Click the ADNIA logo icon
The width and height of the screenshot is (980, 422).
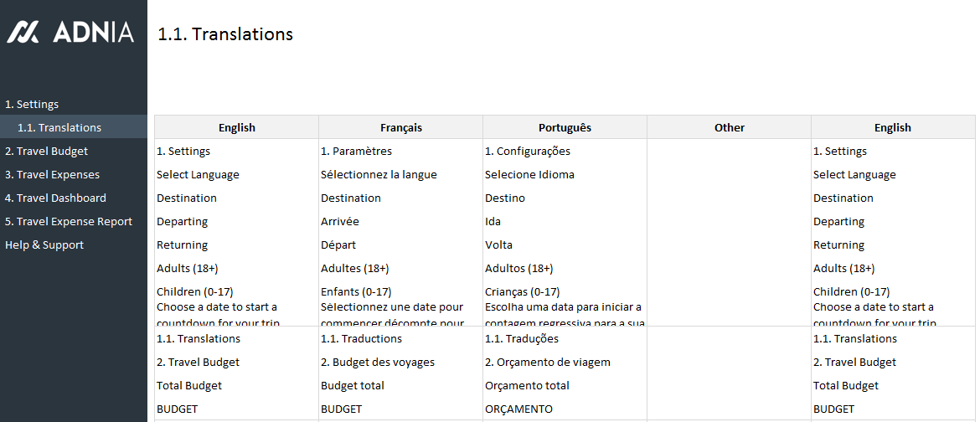23,32
